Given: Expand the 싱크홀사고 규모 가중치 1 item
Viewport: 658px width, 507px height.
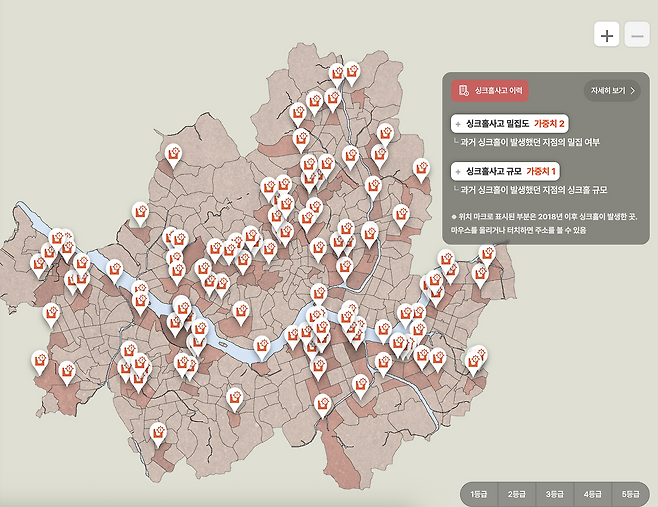Looking at the screenshot, I should pos(507,171).
